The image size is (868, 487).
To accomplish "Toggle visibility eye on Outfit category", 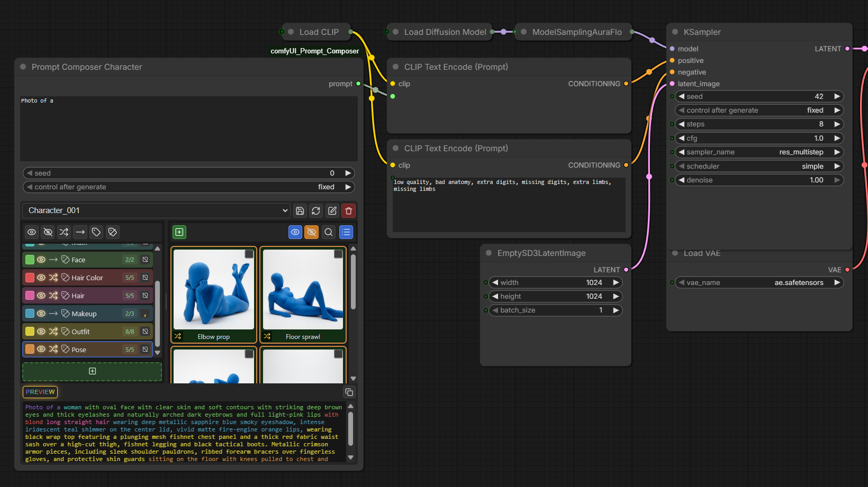I will tap(41, 332).
